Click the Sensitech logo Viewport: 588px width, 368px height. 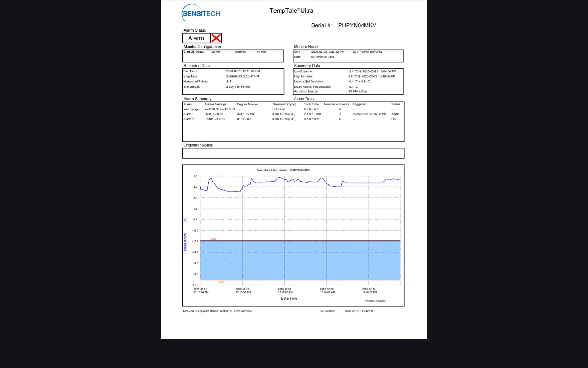(201, 13)
